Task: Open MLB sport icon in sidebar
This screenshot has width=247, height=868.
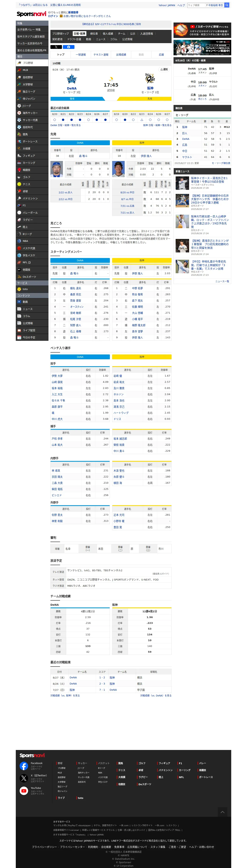Action: [x=19, y=70]
